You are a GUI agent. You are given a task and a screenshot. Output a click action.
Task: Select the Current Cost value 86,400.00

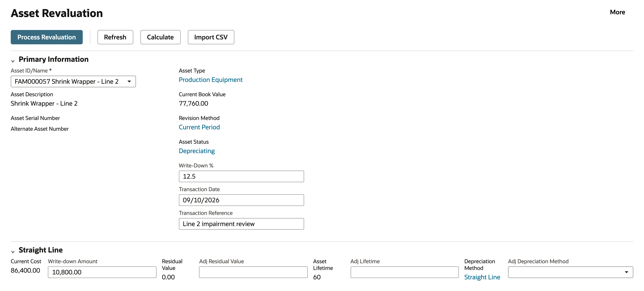click(x=25, y=270)
